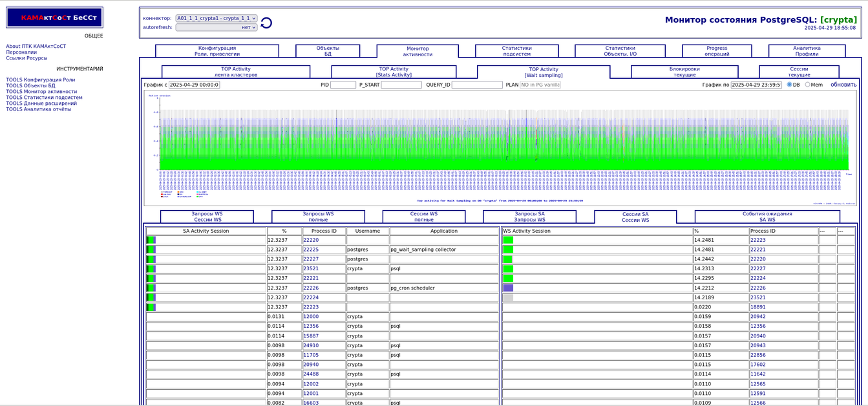Viewport: 868px width, 406px height.
Task: Switch to TOP Activity [Stats Activity] tab
Action: click(x=393, y=72)
